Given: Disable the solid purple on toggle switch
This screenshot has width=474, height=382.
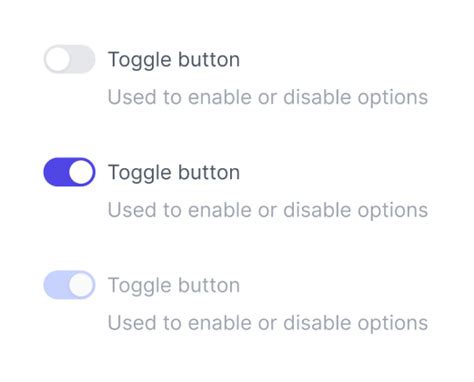Looking at the screenshot, I should (69, 172).
